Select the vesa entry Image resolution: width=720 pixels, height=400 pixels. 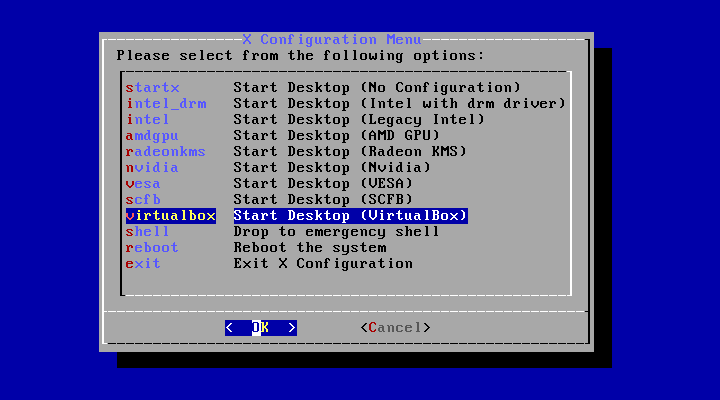(x=143, y=184)
